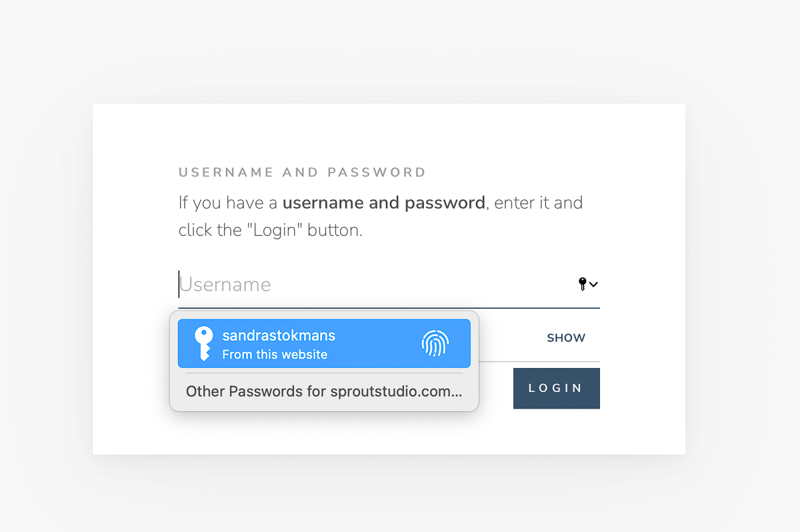Toggle SHOW to reveal the password

pyautogui.click(x=566, y=338)
